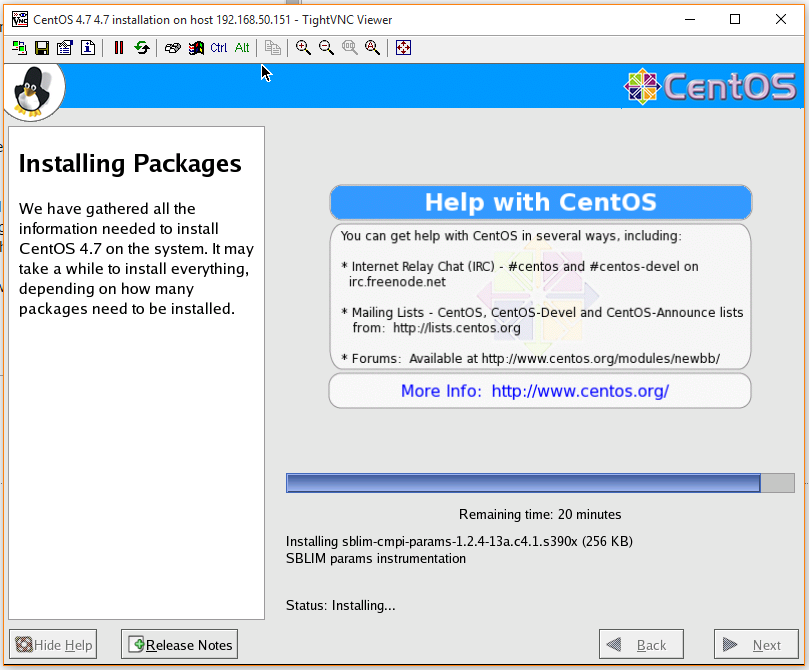Send Ctrl+Esc with the Windows flag icon
Viewport: 809px width, 670px height.
[x=196, y=48]
